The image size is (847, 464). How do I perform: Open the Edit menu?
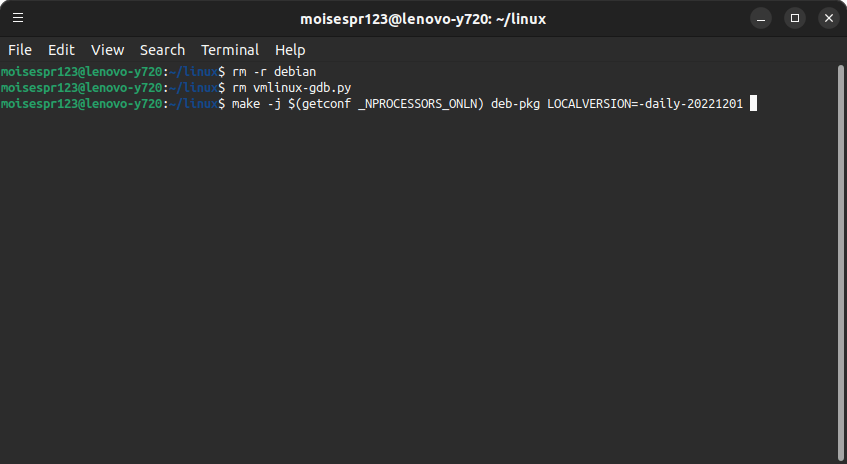(x=61, y=50)
